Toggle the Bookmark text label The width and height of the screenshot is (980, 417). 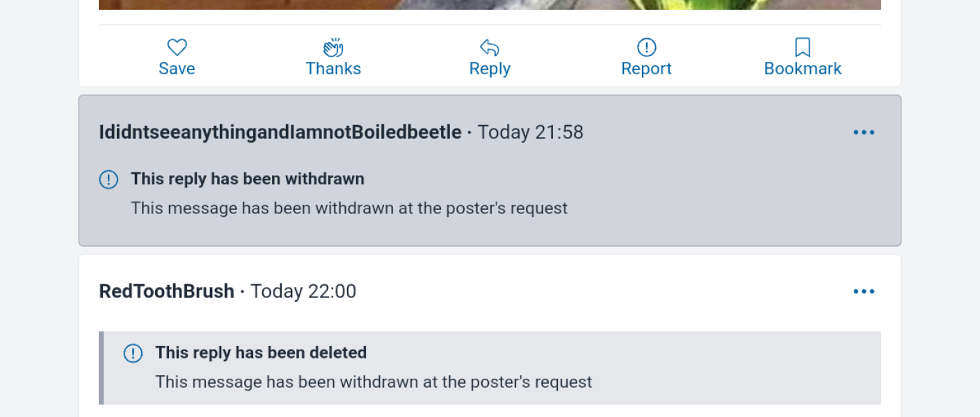(803, 69)
